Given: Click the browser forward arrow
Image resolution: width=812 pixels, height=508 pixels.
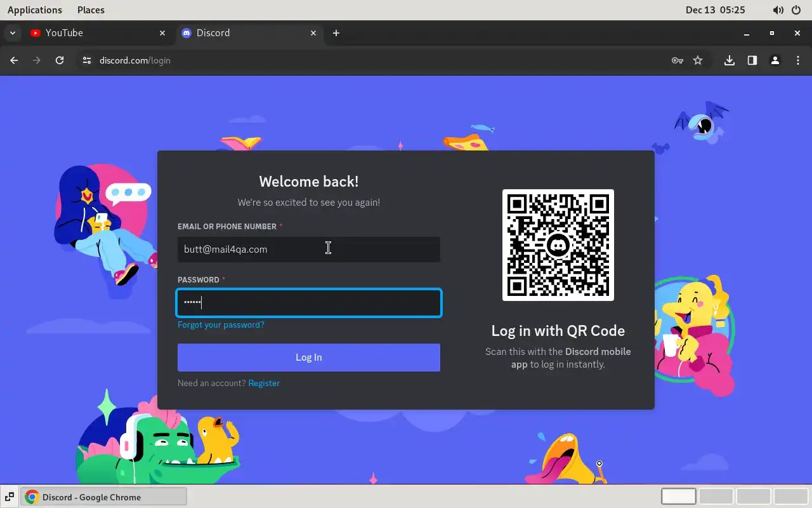Looking at the screenshot, I should (x=37, y=60).
